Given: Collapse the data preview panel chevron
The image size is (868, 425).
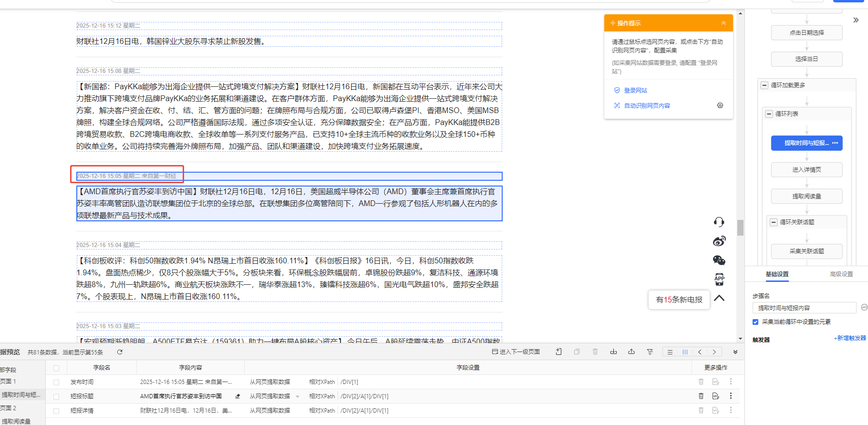Looking at the screenshot, I should (x=735, y=352).
